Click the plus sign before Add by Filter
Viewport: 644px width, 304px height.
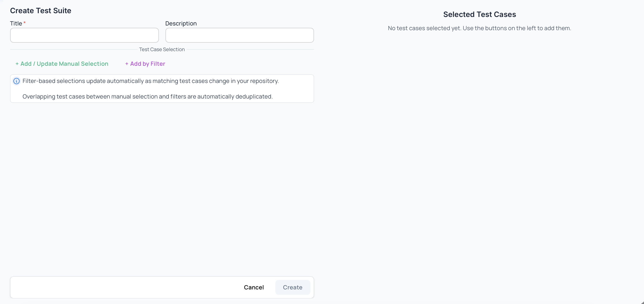click(x=127, y=64)
